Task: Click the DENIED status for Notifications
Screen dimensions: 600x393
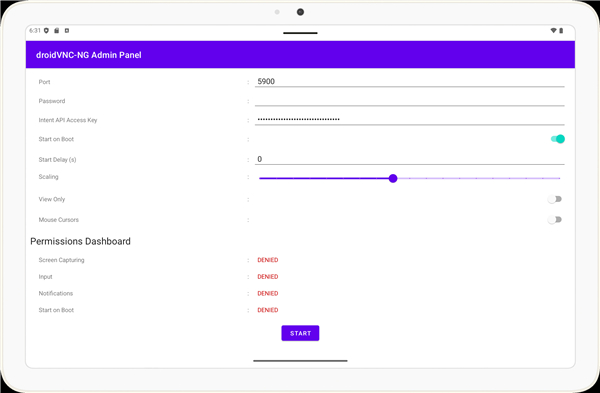Action: tap(268, 294)
